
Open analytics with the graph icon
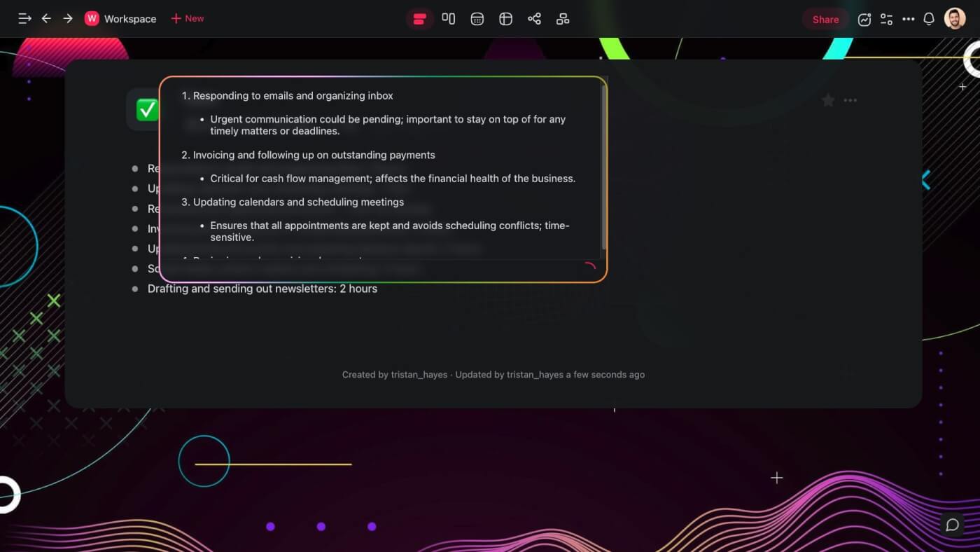864,19
